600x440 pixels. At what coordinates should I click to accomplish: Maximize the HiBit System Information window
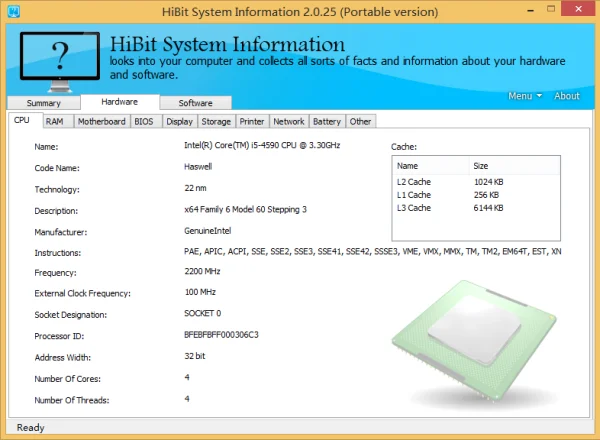coord(551,9)
